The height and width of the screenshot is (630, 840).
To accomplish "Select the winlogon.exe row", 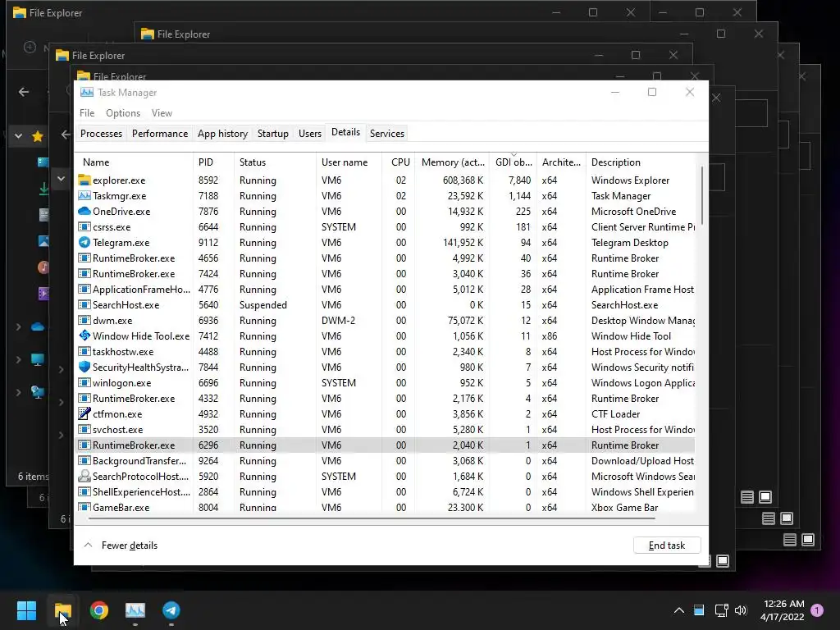I will [x=386, y=382].
